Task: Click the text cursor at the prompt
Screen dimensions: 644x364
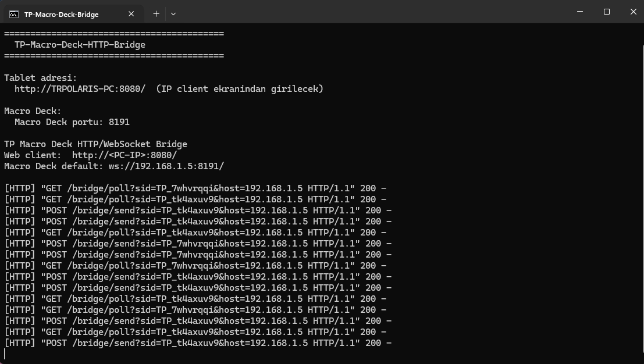Action: tap(5, 354)
